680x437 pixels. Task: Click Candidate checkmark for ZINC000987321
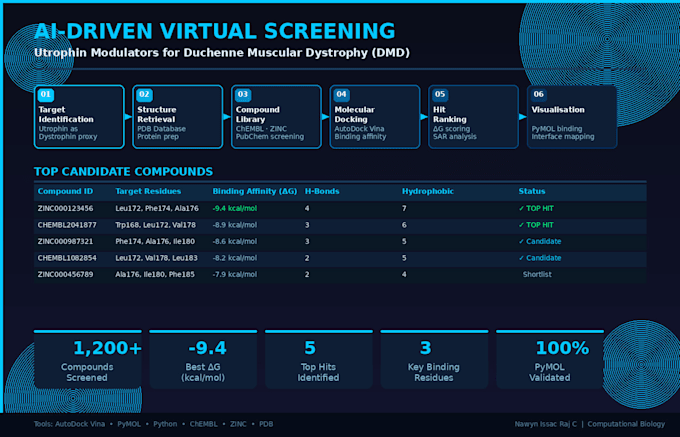pyautogui.click(x=521, y=241)
